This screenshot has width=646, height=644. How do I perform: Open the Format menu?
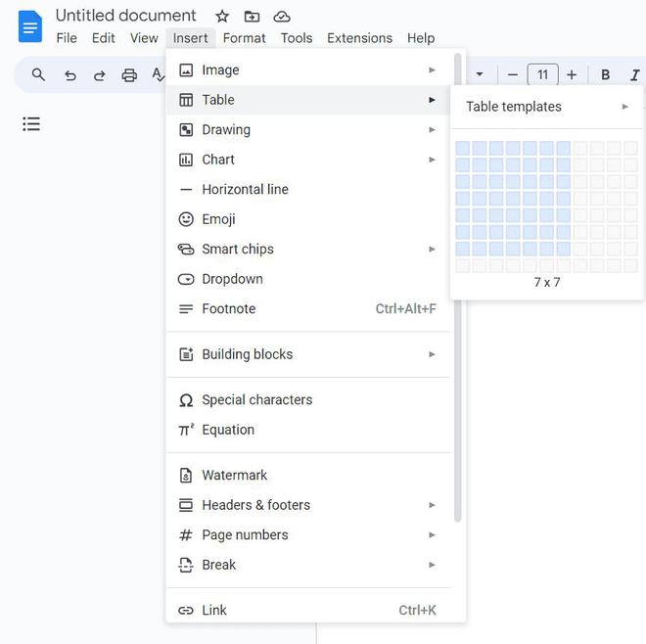244,38
